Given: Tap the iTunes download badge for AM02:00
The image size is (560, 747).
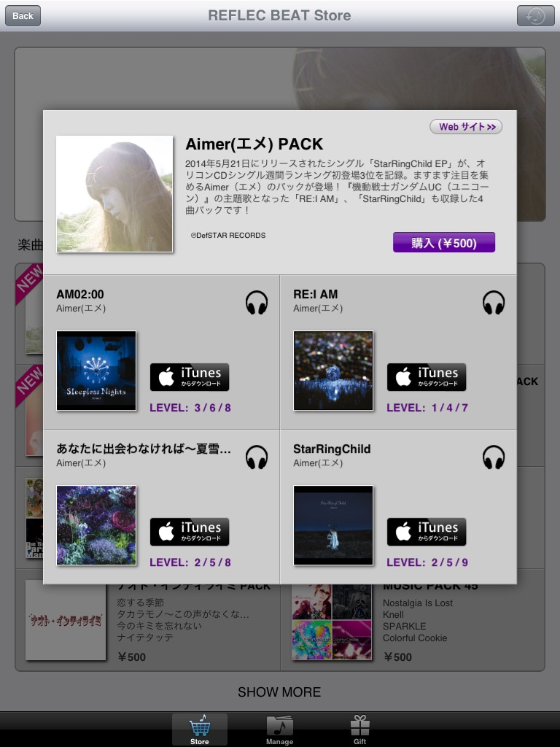Looking at the screenshot, I should 190,377.
